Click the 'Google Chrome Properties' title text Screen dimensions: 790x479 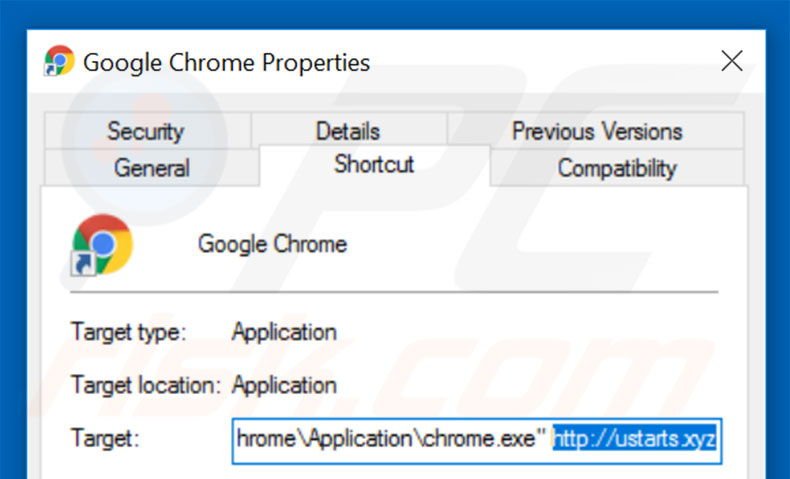[x=227, y=63]
